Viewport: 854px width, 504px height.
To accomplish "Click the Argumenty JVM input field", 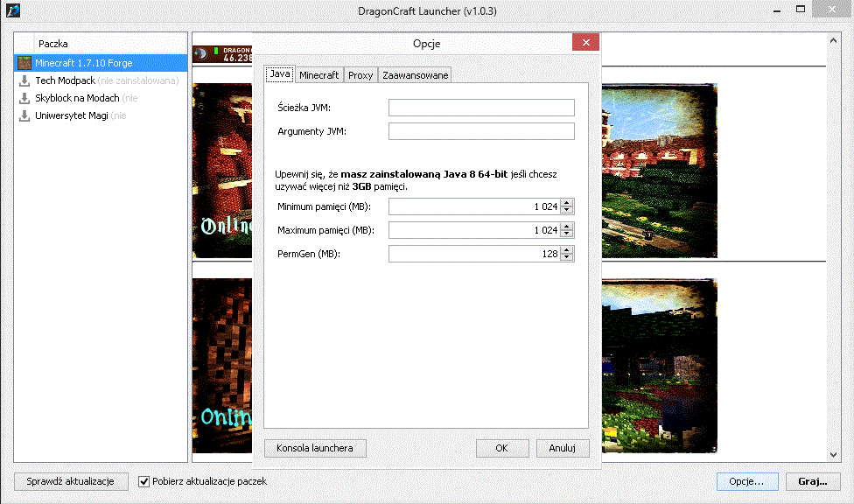I will click(x=481, y=131).
